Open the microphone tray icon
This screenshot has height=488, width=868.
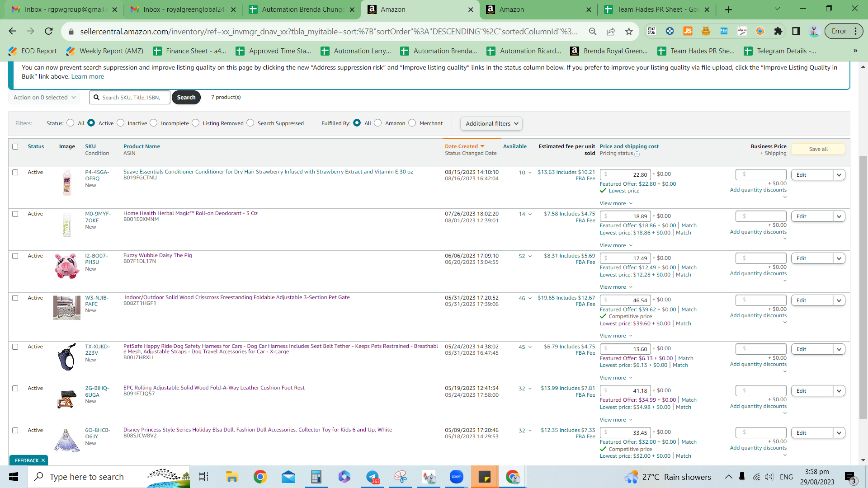point(742,477)
